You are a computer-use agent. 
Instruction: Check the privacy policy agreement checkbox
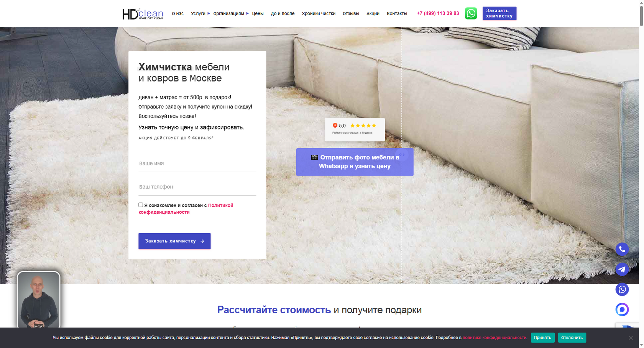click(x=141, y=205)
